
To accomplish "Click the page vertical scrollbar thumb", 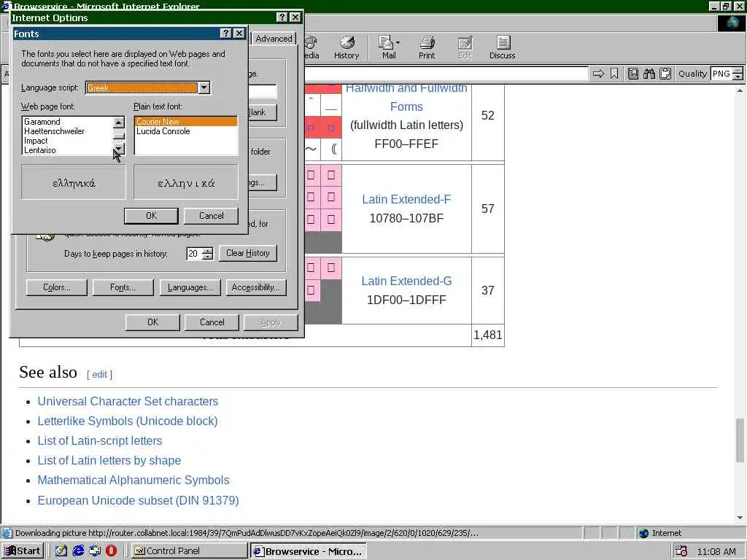I will (740, 440).
